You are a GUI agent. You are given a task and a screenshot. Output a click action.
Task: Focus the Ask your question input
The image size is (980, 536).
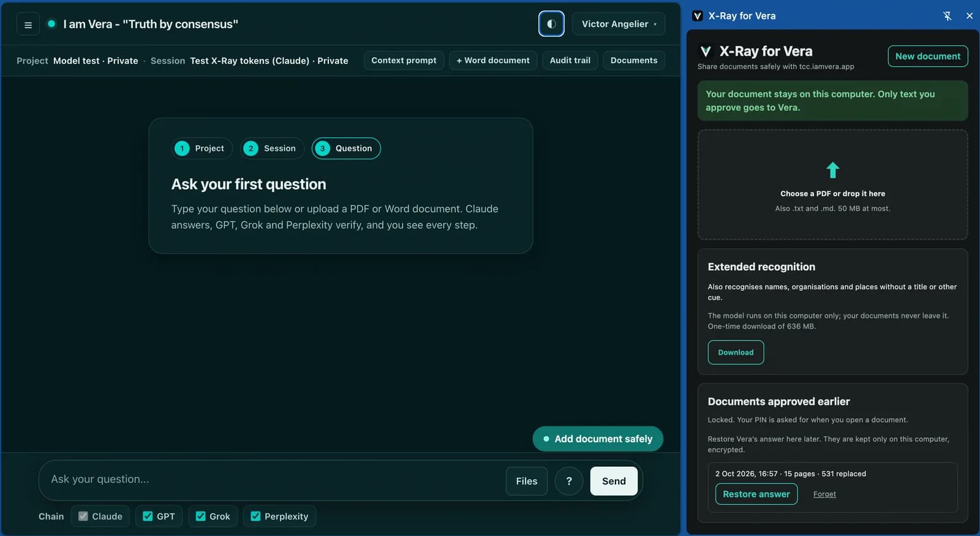tap(273, 480)
